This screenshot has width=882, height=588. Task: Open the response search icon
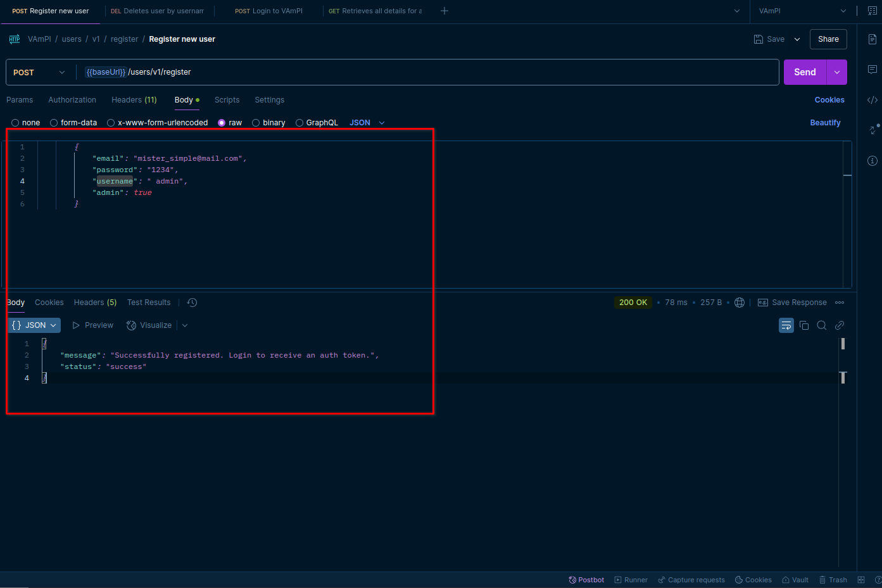[x=822, y=325]
